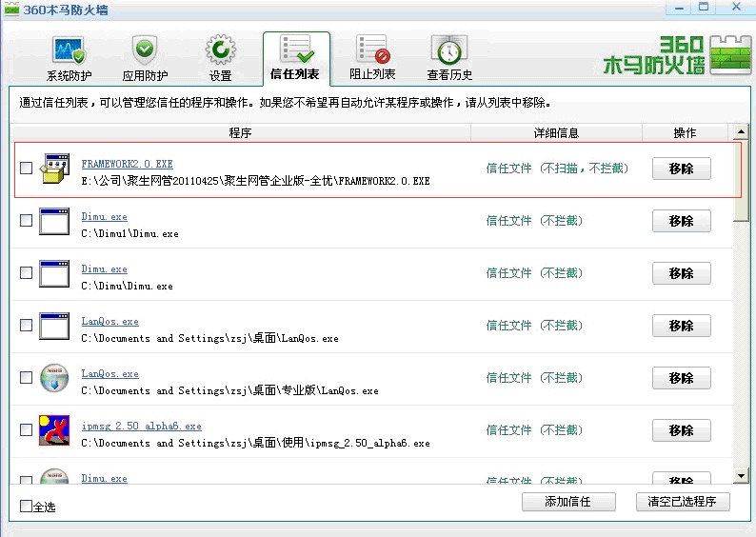
Task: Click the 360木马防火墙 brick wall logo
Action: click(730, 55)
